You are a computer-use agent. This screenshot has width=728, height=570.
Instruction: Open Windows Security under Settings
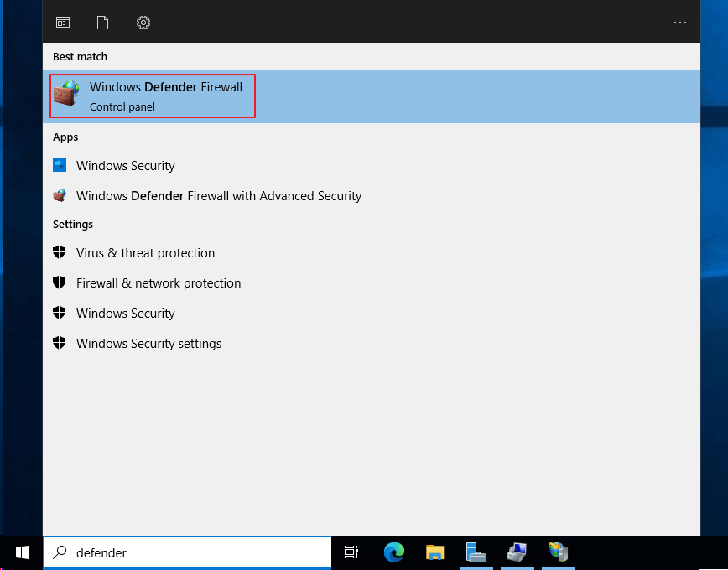tap(372, 313)
